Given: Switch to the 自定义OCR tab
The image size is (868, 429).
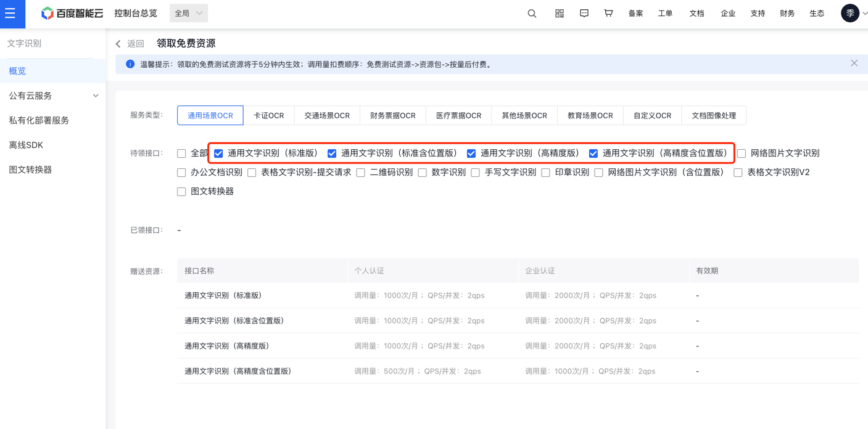Looking at the screenshot, I should click(x=653, y=115).
